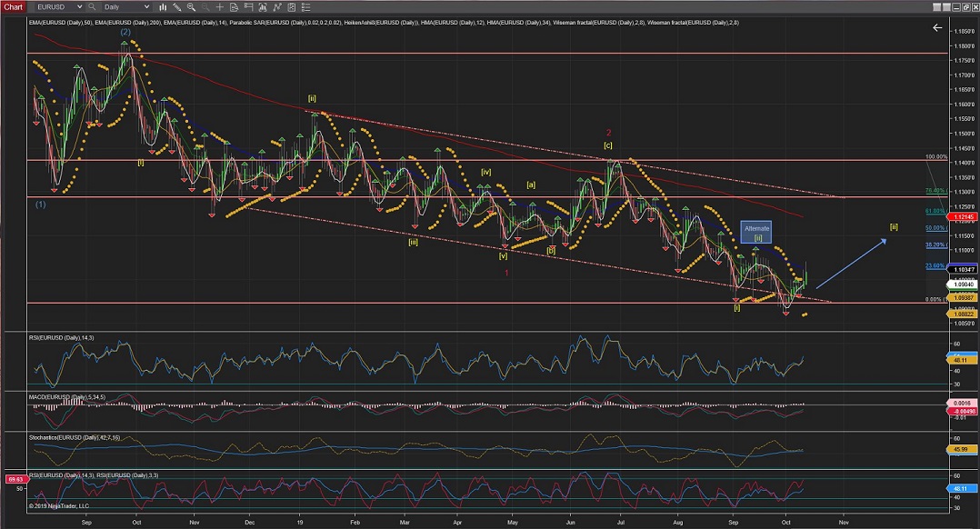Image resolution: width=980 pixels, height=529 pixels.
Task: Click the instrument search magnifier icon
Action: [92, 7]
